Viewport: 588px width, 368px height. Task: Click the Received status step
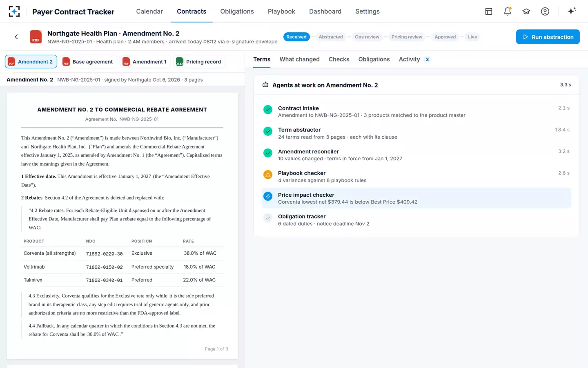pos(296,37)
